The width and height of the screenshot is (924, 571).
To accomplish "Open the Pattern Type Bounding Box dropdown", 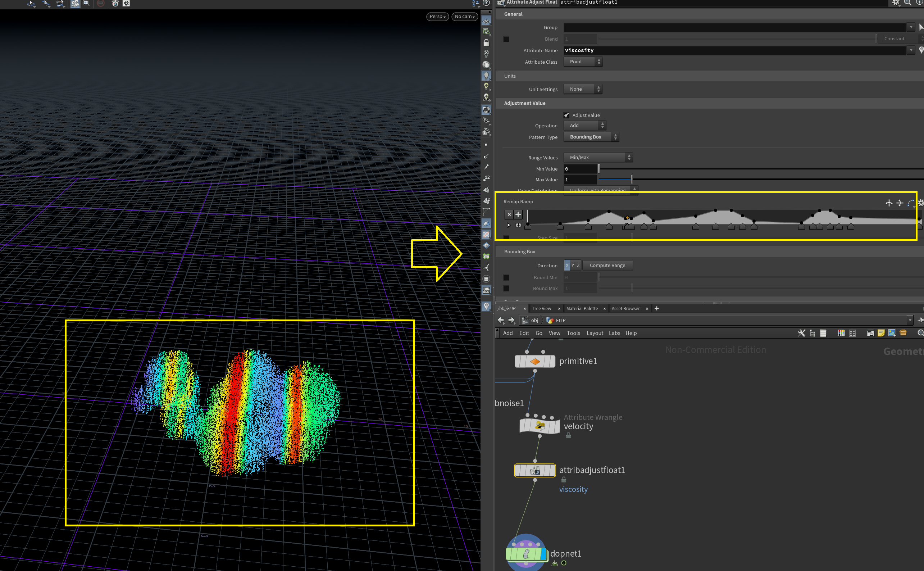I will coord(591,137).
